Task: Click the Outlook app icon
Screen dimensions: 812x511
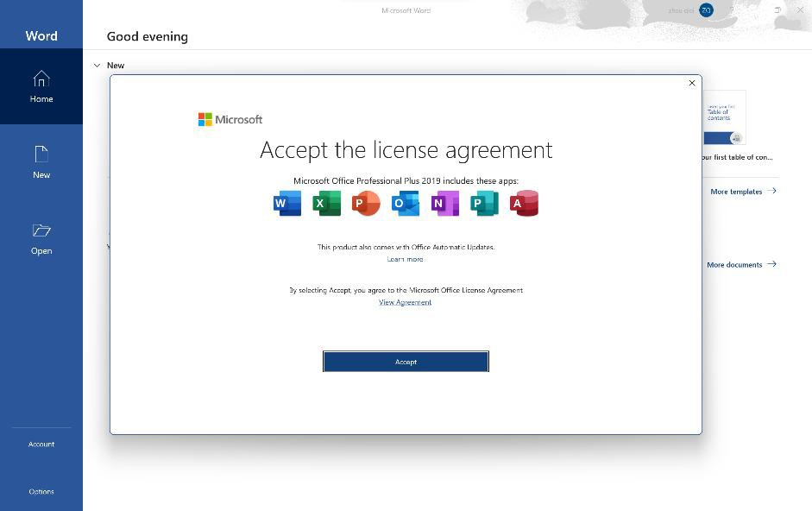Action: coord(406,204)
